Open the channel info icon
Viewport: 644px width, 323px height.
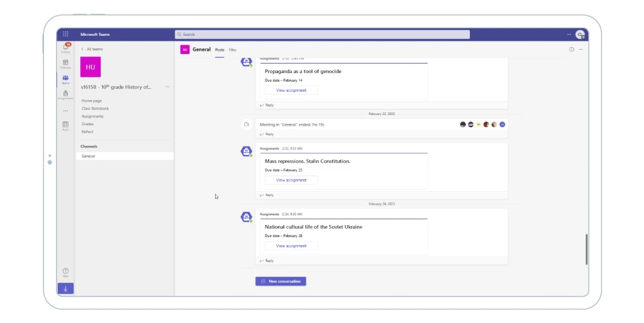click(x=571, y=49)
